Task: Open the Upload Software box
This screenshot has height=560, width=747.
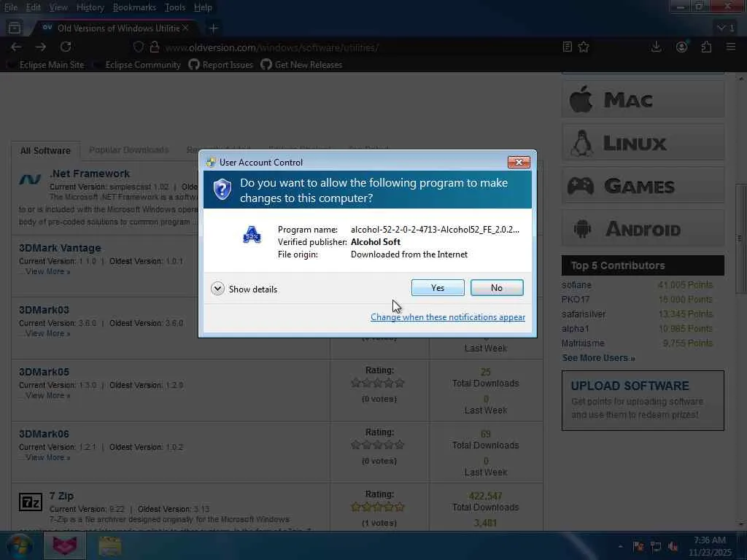Action: [x=643, y=400]
